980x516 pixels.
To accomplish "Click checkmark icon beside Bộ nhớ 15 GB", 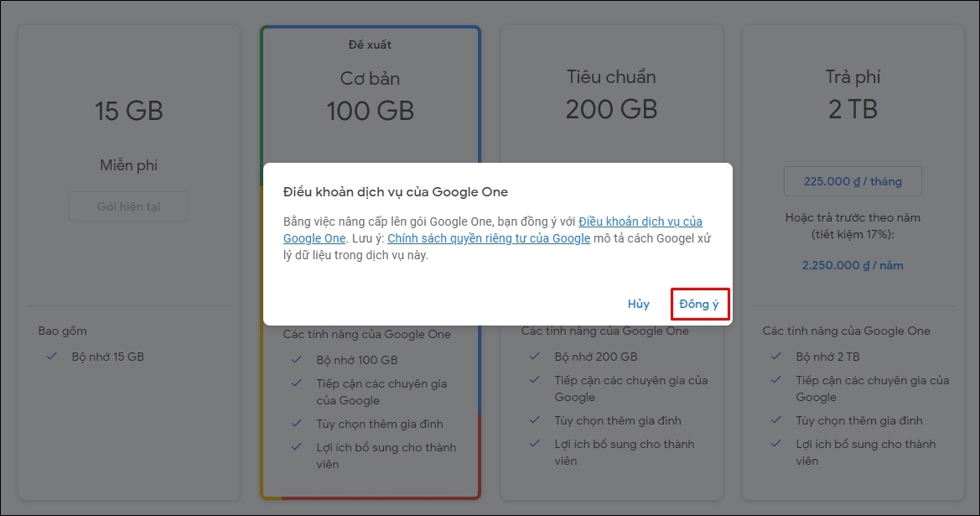I will coord(52,357).
